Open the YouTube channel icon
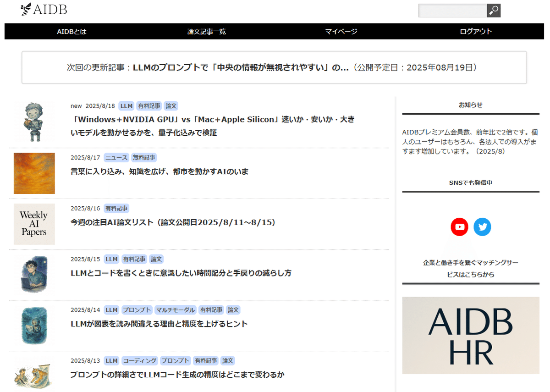 [x=459, y=226]
